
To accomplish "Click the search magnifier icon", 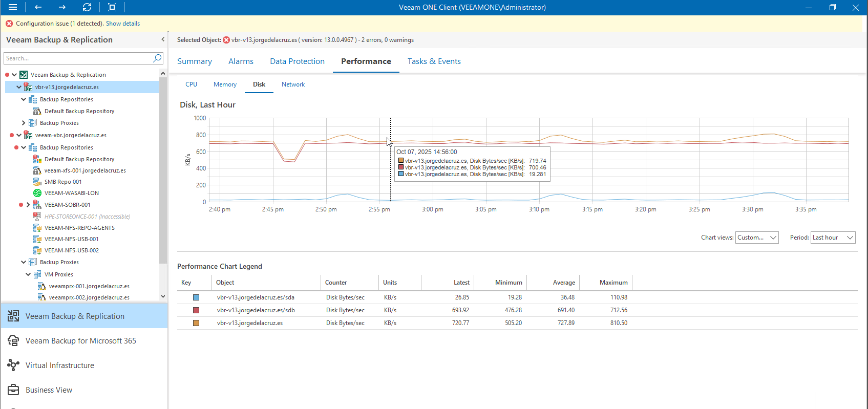I will click(157, 58).
